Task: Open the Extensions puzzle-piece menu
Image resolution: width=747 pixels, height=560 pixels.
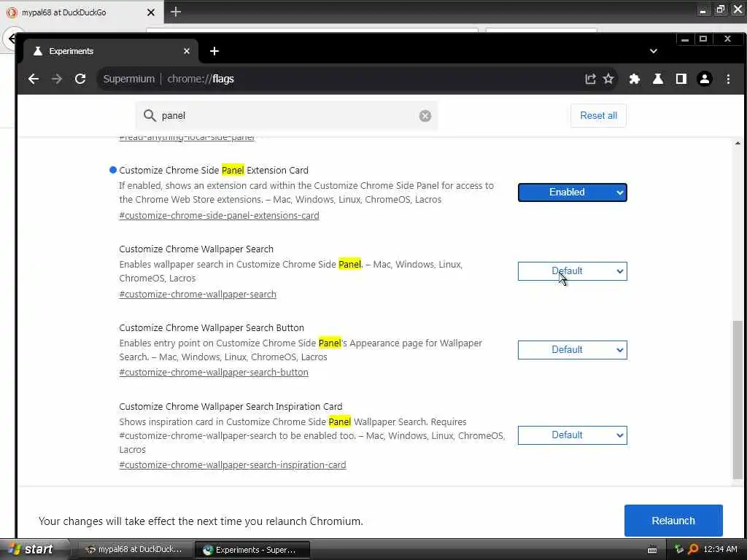Action: pos(634,79)
